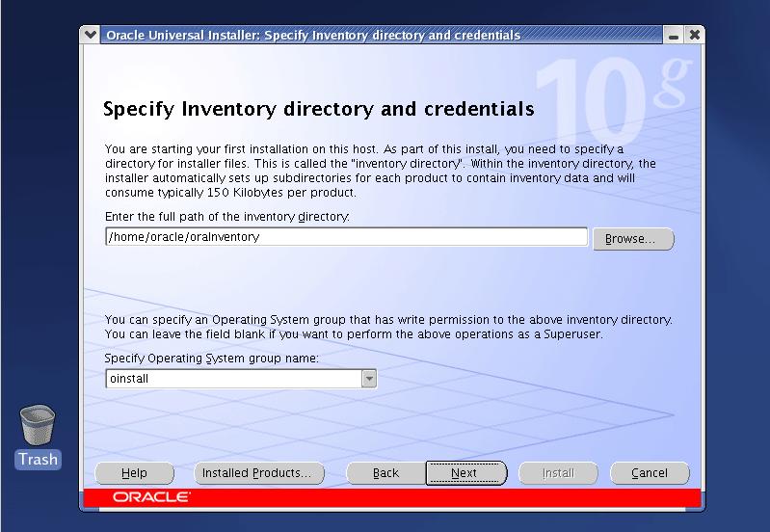
Task: Click the greyed-out Install button
Action: pos(558,473)
